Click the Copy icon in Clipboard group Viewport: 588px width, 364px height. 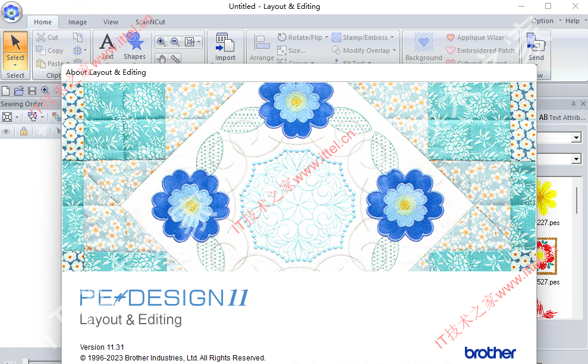click(41, 50)
